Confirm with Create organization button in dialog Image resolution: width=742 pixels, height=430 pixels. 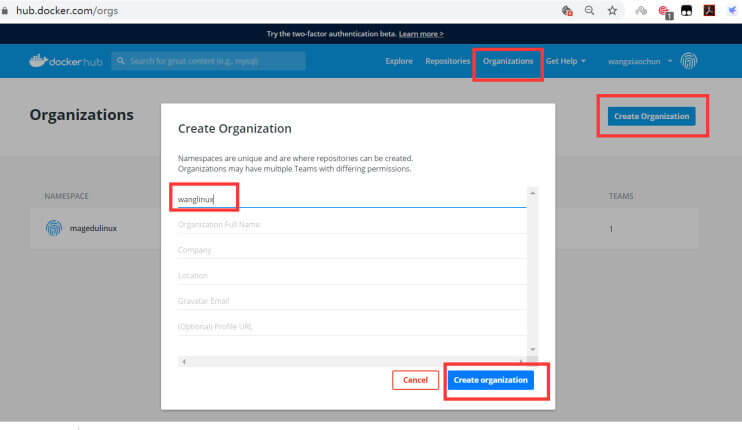tap(491, 380)
